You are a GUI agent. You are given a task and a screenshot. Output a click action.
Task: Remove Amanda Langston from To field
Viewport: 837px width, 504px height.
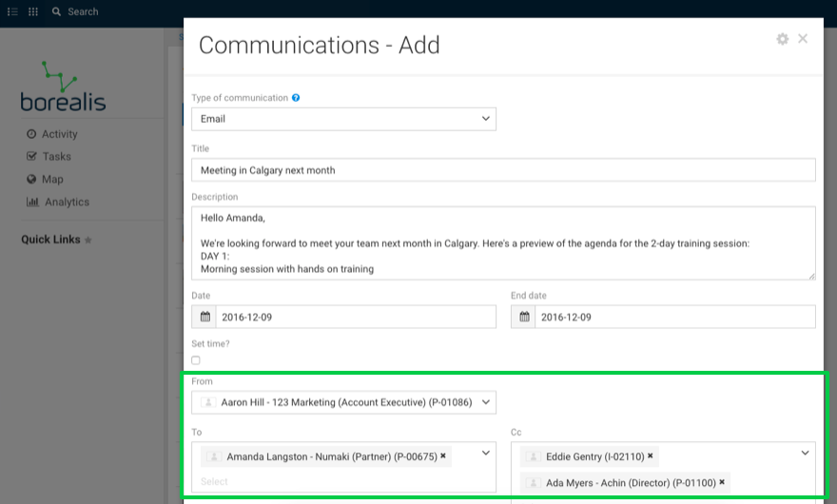coord(443,456)
